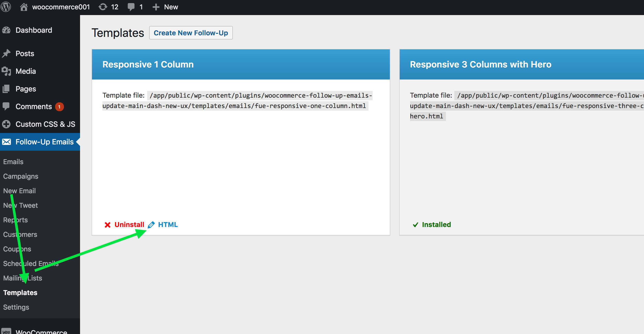
Task: Open New Tweet submenu link
Action: pyautogui.click(x=21, y=205)
